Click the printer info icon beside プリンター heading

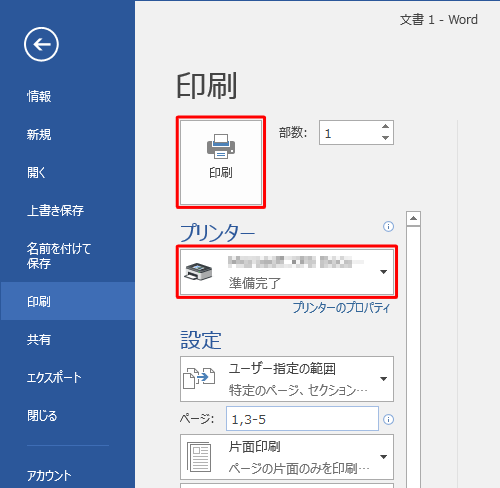click(x=388, y=227)
